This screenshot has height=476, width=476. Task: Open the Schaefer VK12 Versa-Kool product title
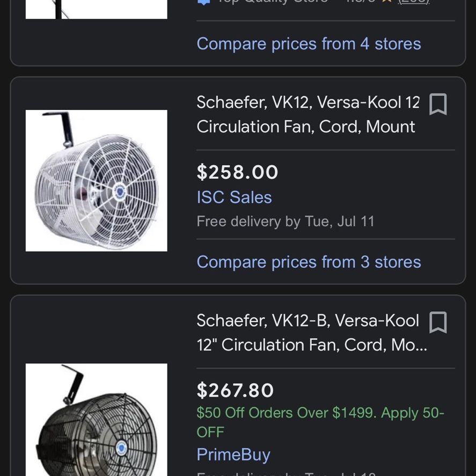(x=308, y=114)
